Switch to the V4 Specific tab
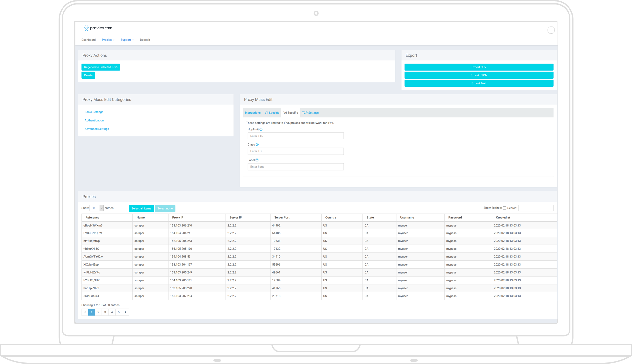Viewport: 632px width, 364px height. click(x=272, y=113)
